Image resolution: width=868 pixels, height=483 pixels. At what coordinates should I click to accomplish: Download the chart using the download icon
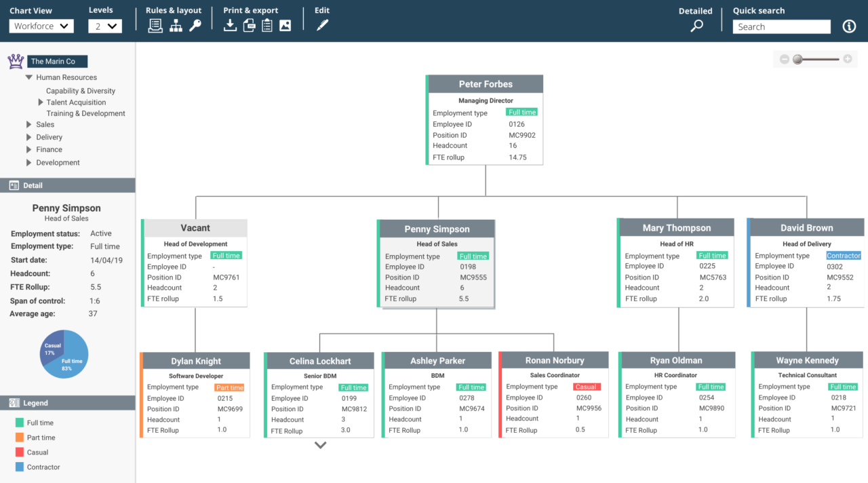coord(231,24)
